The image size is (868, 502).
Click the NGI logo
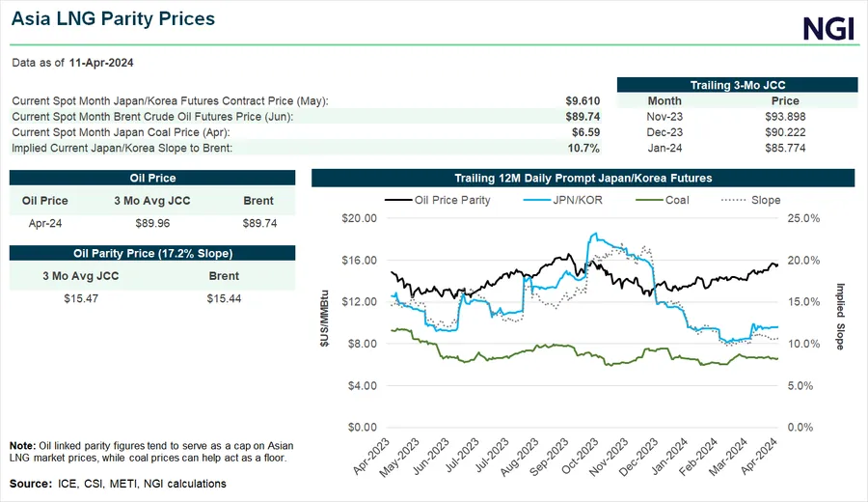pyautogui.click(x=828, y=28)
